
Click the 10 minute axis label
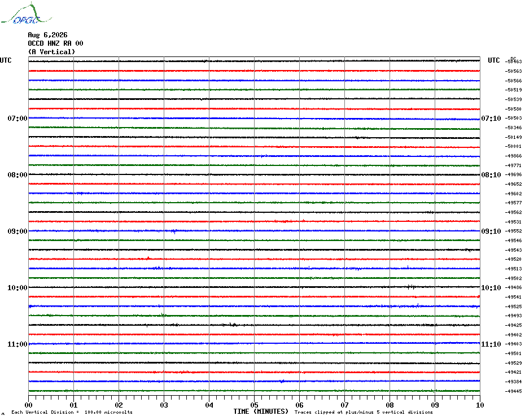480,405
